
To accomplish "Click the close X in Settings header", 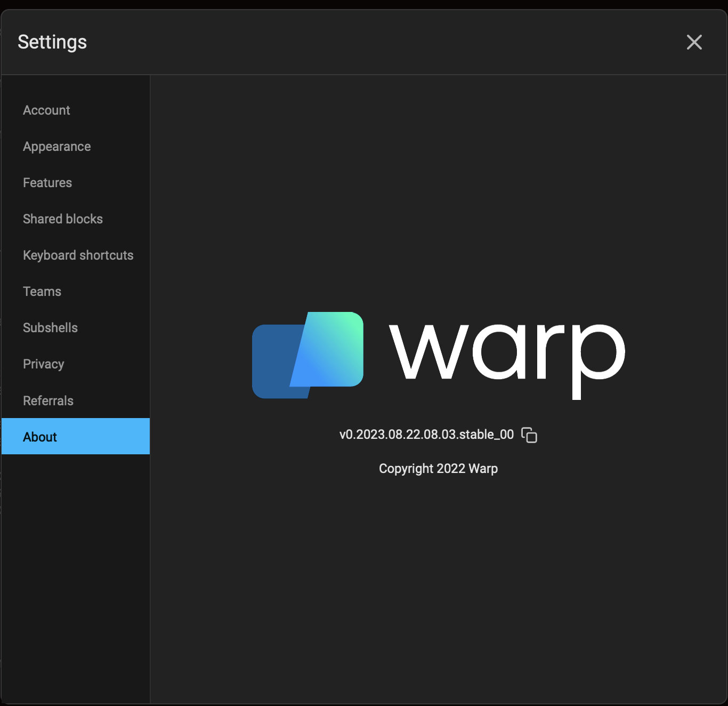I will [694, 42].
